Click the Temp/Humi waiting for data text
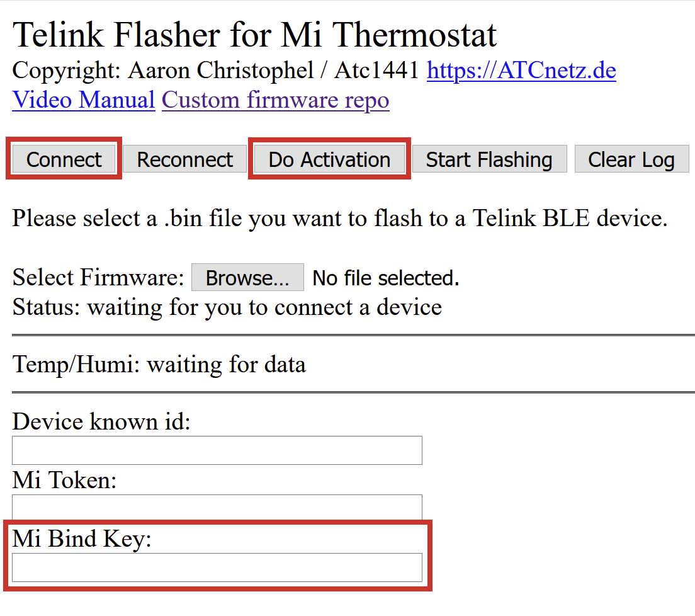 tap(159, 365)
